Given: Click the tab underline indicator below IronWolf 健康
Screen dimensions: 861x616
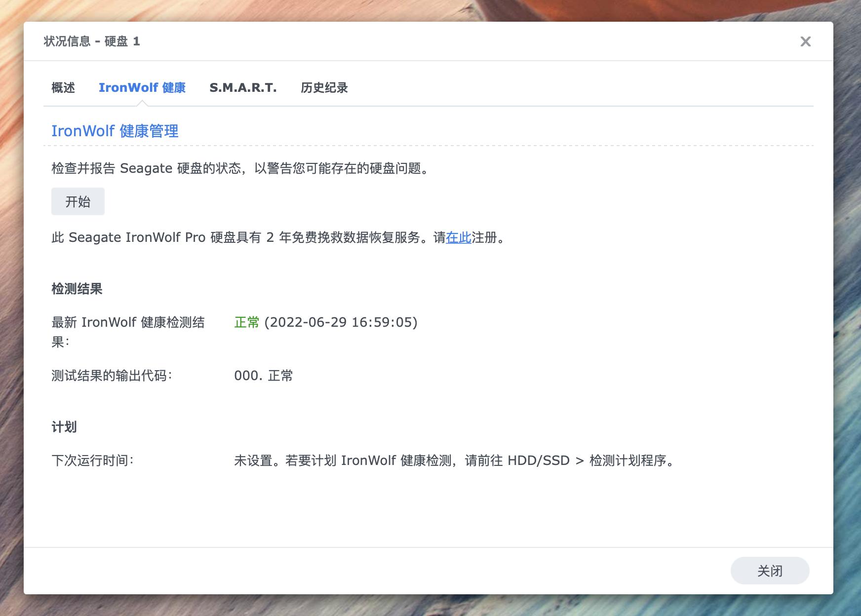Looking at the screenshot, I should 143,102.
